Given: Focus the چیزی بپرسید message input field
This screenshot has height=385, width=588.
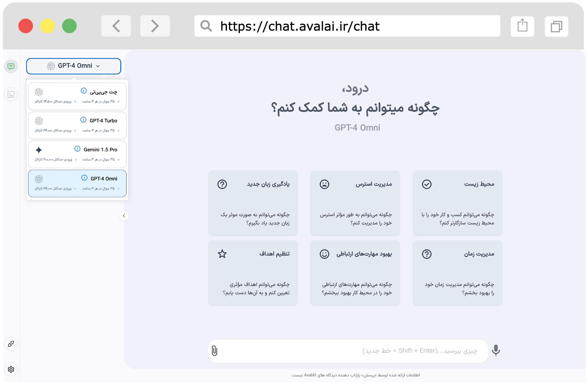Looking at the screenshot, I should [x=349, y=351].
